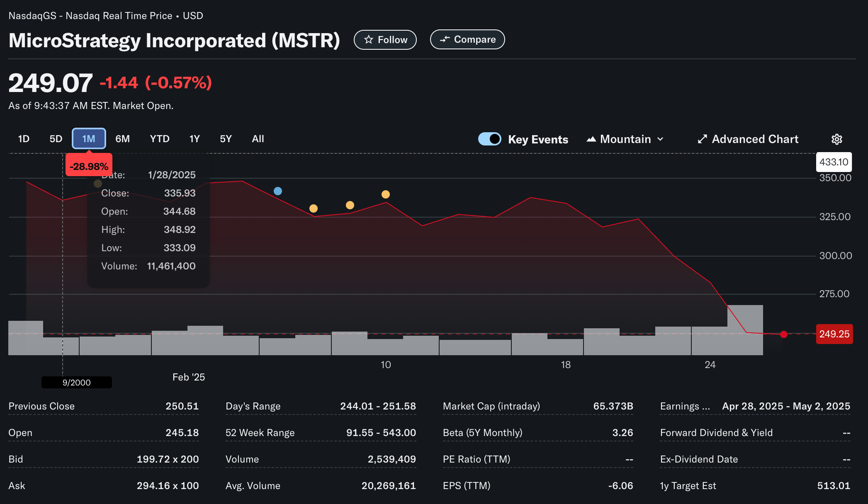Select the 6M tab
The height and width of the screenshot is (504, 868).
[122, 139]
